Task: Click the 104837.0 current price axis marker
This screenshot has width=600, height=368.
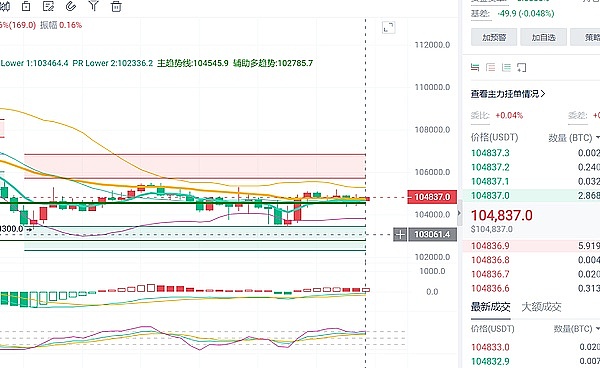Action: click(x=432, y=197)
